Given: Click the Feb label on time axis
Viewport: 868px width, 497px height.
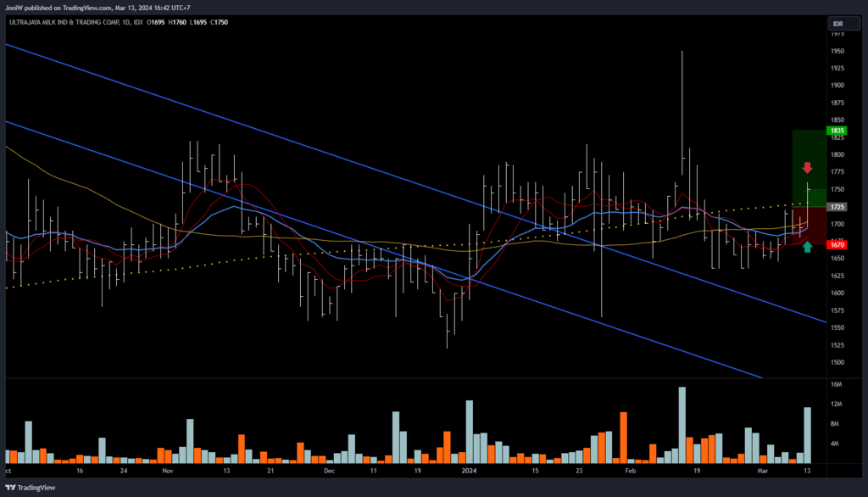Looking at the screenshot, I should pos(629,469).
